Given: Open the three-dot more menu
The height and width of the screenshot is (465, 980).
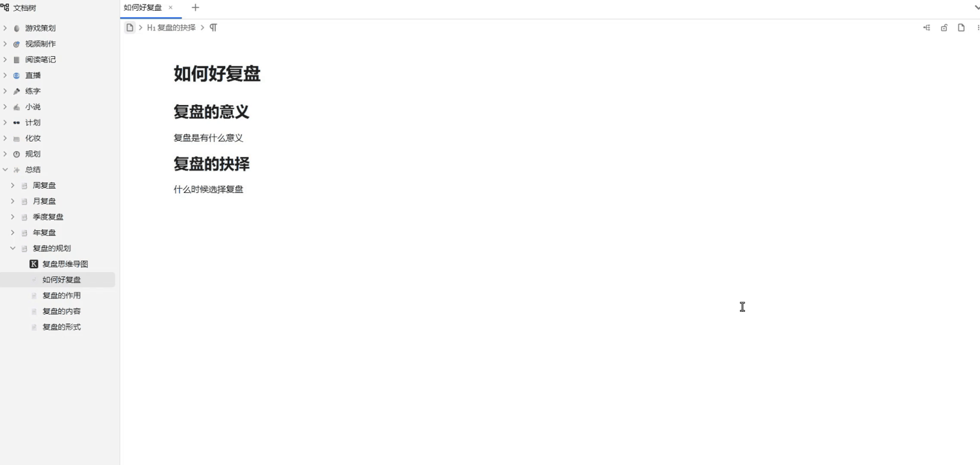Looking at the screenshot, I should [x=978, y=28].
